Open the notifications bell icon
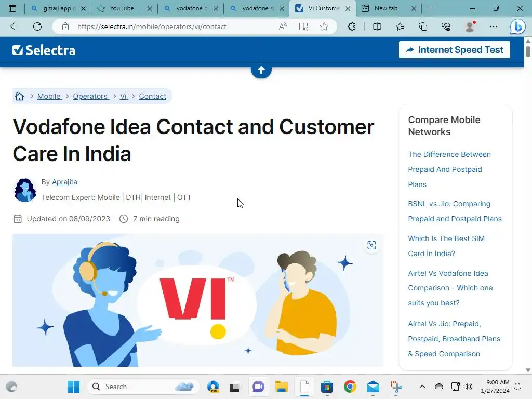The height and width of the screenshot is (399, 532). 517,387
